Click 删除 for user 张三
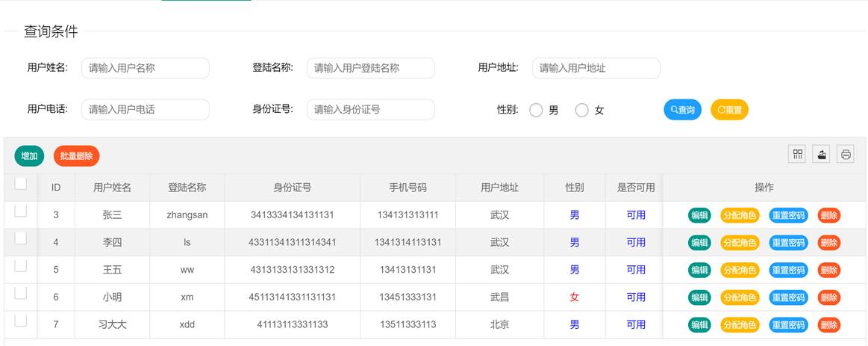The width and height of the screenshot is (868, 346). [x=828, y=215]
